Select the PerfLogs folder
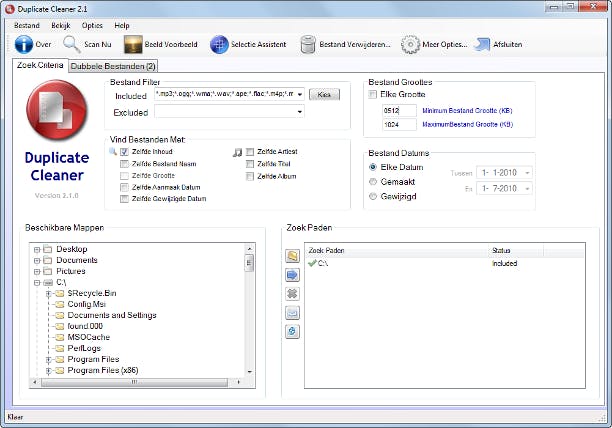 (x=84, y=348)
